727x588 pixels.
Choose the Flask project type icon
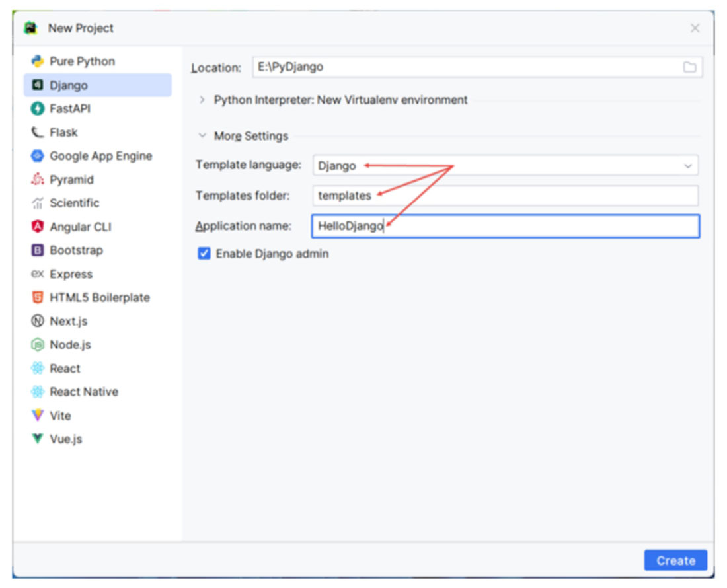coord(38,133)
